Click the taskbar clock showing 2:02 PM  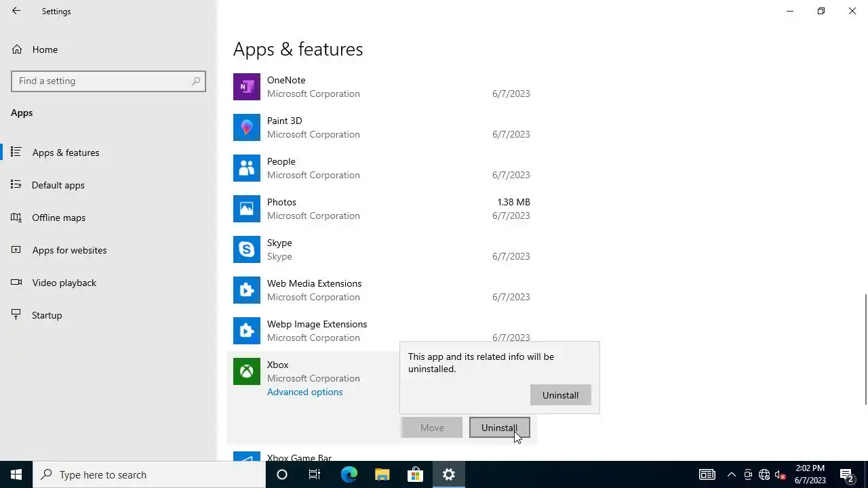point(810,474)
